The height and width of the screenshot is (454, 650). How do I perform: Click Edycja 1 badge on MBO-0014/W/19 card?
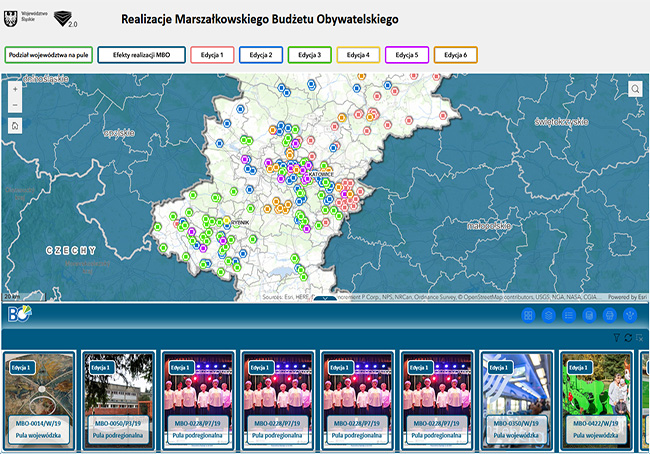point(22,368)
